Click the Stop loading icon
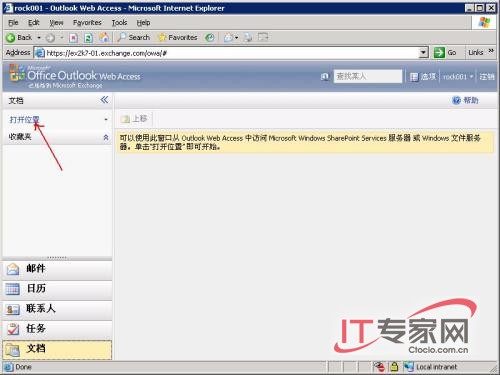Screen dimensions: 500x375 (73, 38)
